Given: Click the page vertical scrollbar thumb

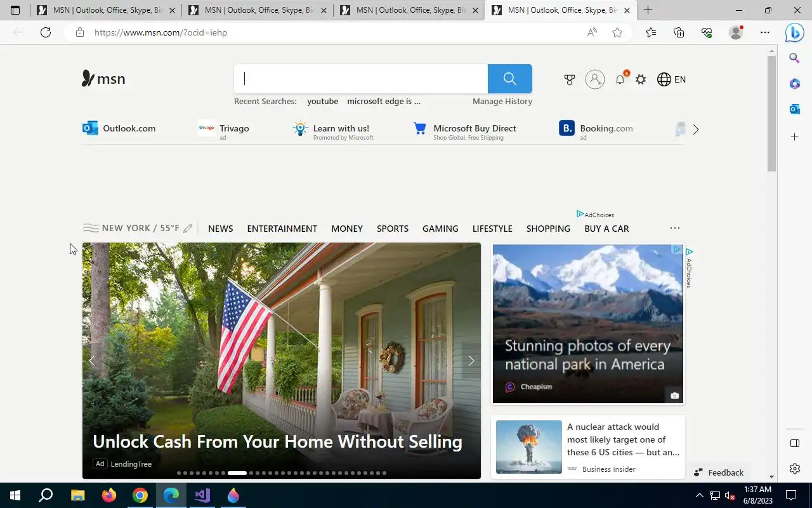Looking at the screenshot, I should point(771,113).
